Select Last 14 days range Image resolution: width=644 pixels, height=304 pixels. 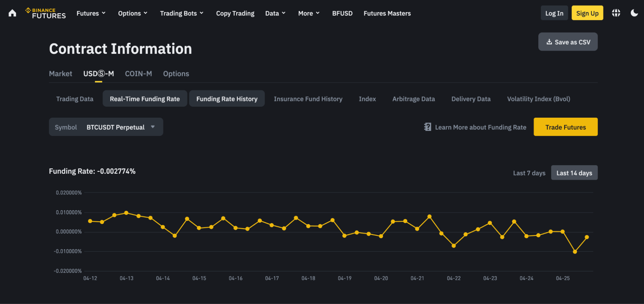coord(574,173)
